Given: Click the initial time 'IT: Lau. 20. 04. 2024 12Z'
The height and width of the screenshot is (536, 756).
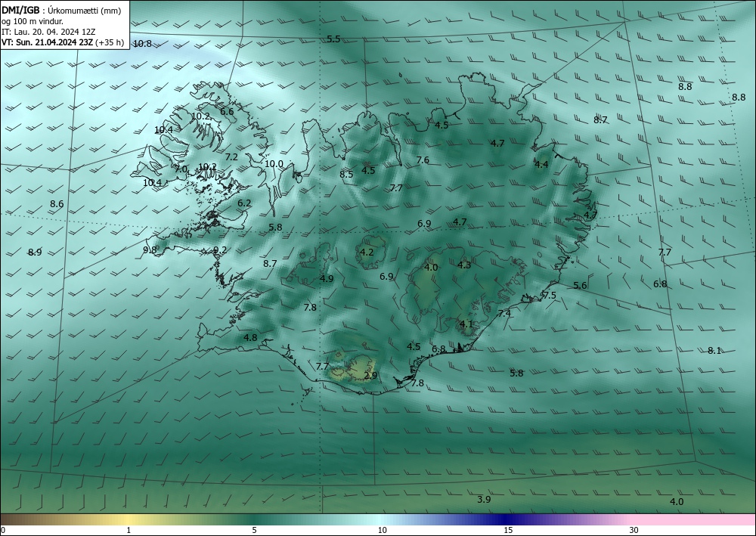Looking at the screenshot, I should (48, 32).
